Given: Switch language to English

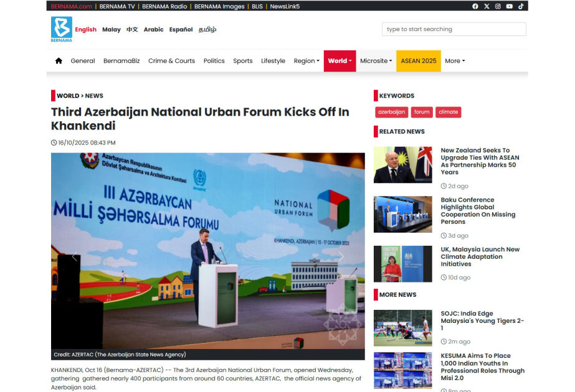Looking at the screenshot, I should point(86,29).
